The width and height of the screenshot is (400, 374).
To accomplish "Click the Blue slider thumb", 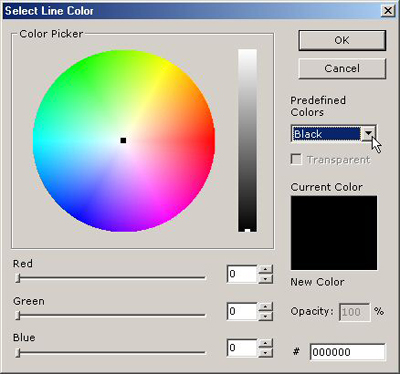I will tap(18, 353).
